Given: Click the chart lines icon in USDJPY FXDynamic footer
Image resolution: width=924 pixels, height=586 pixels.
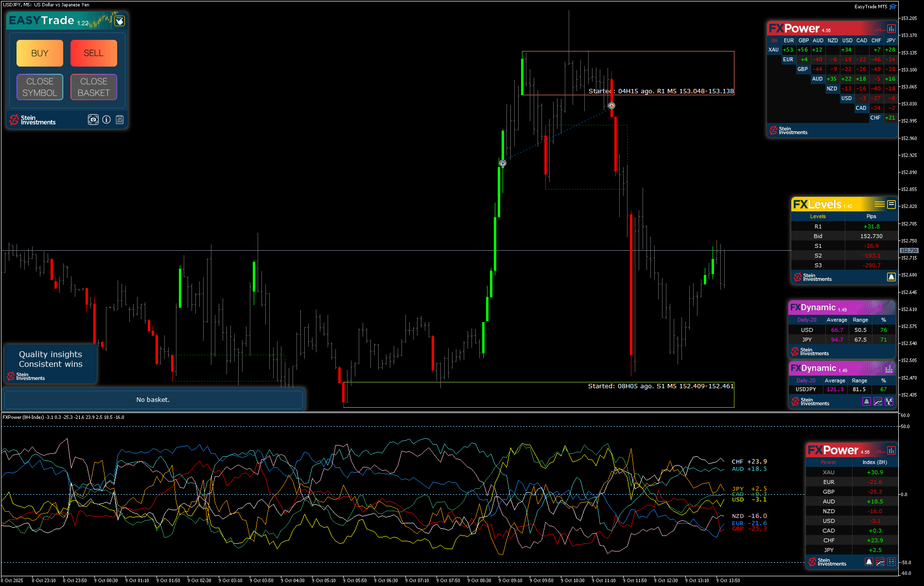Looking at the screenshot, I should click(878, 401).
